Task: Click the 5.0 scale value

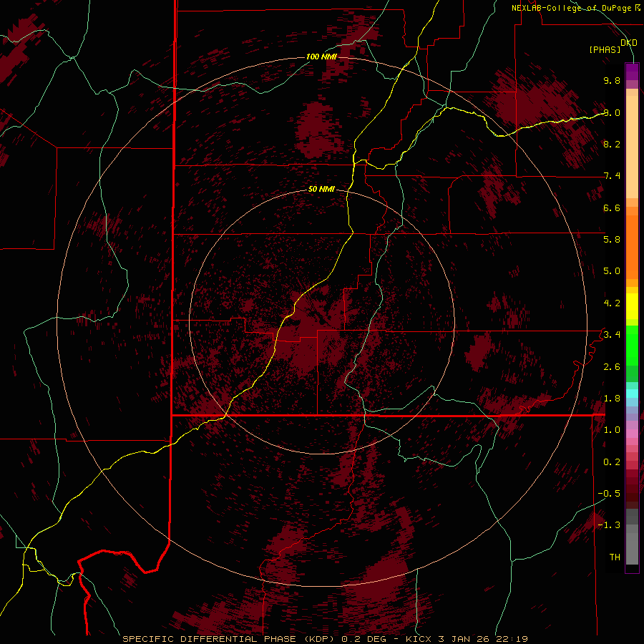Action: pyautogui.click(x=612, y=271)
